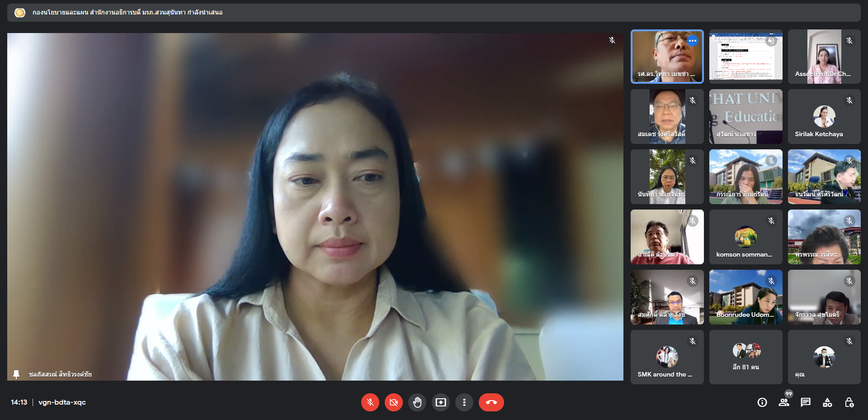
Task: Open the chat messages panel
Action: tap(806, 402)
